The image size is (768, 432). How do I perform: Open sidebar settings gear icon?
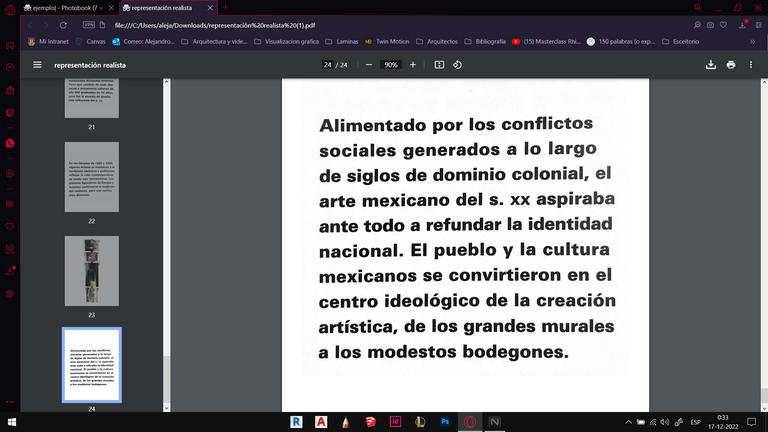[10, 294]
